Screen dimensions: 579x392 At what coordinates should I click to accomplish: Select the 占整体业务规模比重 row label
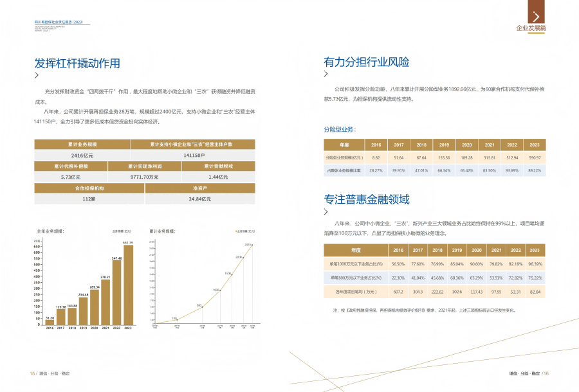tap(344, 170)
